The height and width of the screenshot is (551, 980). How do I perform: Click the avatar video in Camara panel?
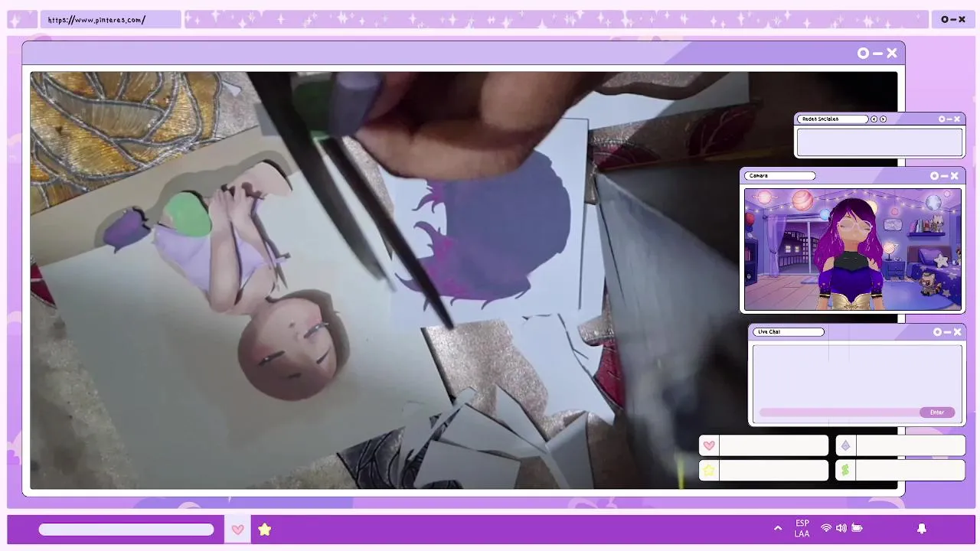click(x=852, y=249)
